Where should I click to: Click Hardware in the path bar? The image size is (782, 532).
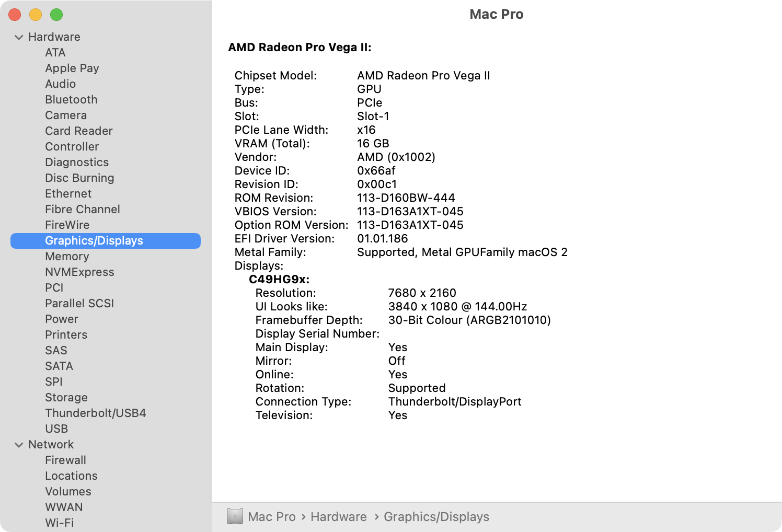point(339,517)
